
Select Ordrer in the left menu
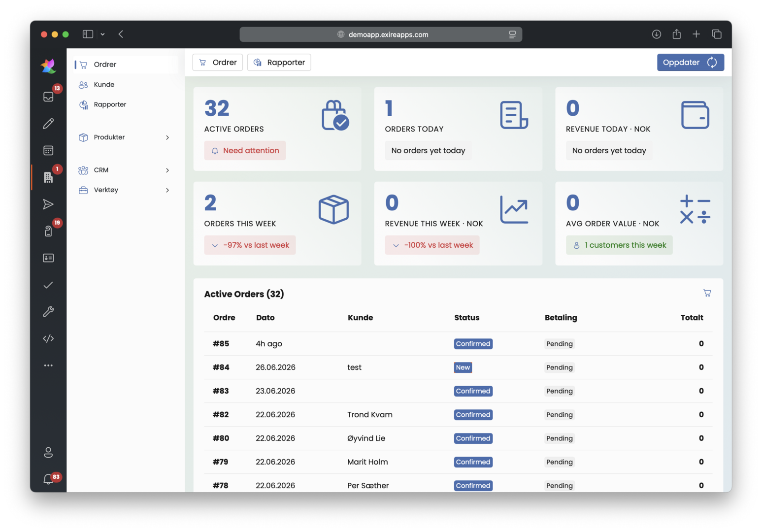[x=126, y=65]
